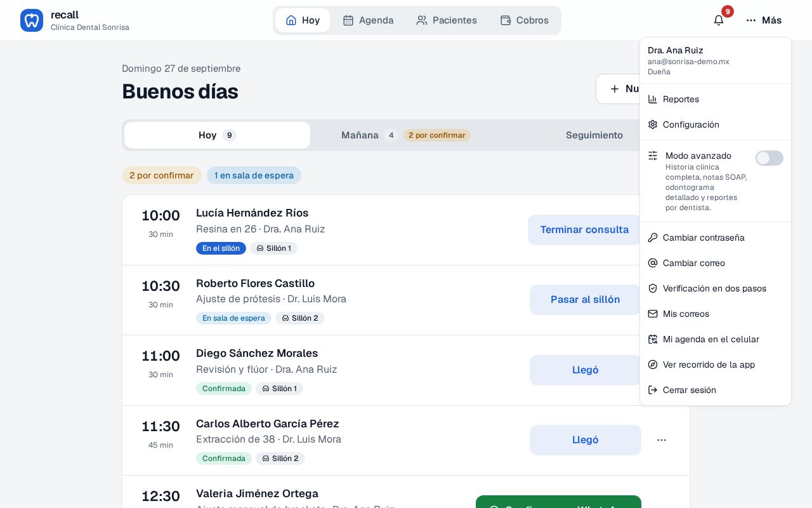Open patient Lucía Hernández Ríos

[x=252, y=213]
